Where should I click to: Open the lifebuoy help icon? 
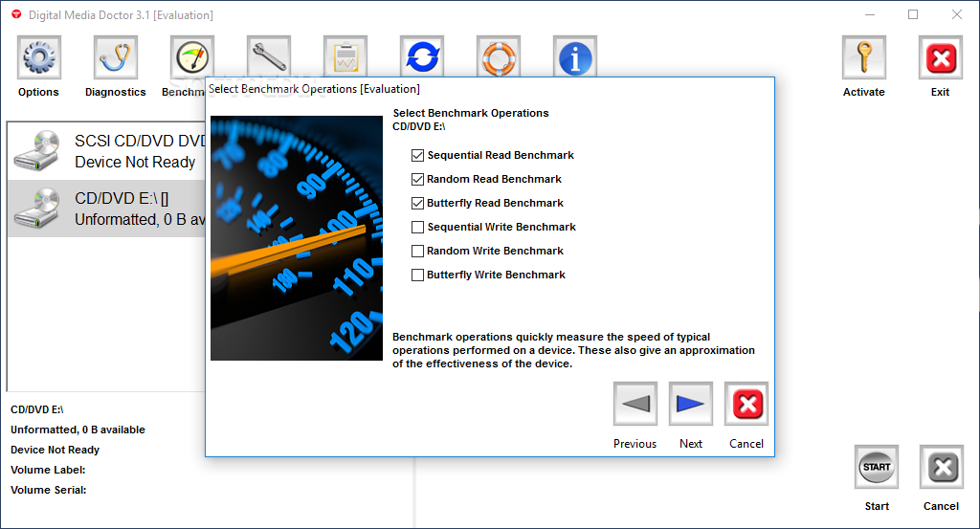click(498, 56)
